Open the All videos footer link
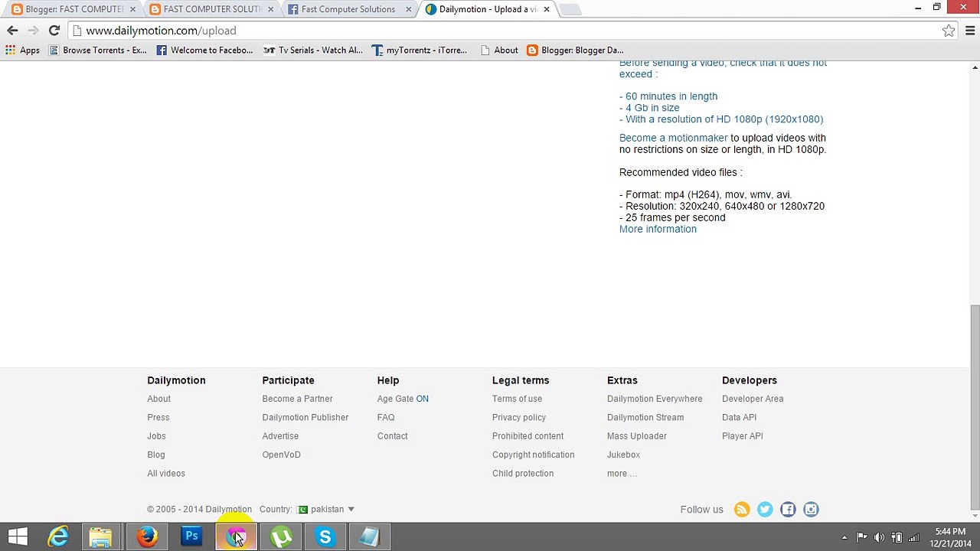980x551 pixels. (x=166, y=474)
